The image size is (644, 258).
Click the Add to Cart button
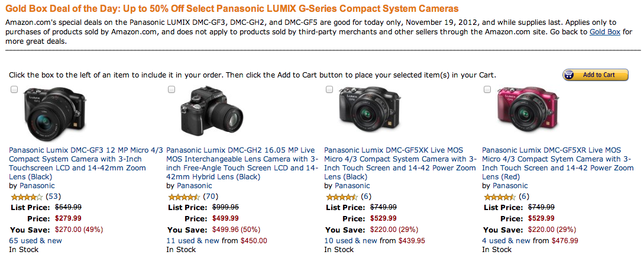pos(594,75)
